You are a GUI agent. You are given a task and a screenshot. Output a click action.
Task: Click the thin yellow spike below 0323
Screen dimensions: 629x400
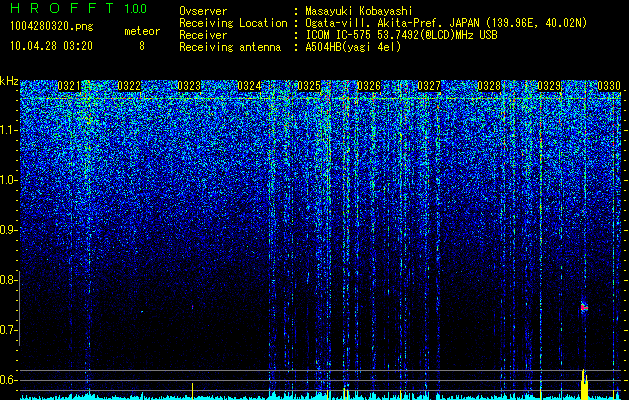tap(193, 391)
